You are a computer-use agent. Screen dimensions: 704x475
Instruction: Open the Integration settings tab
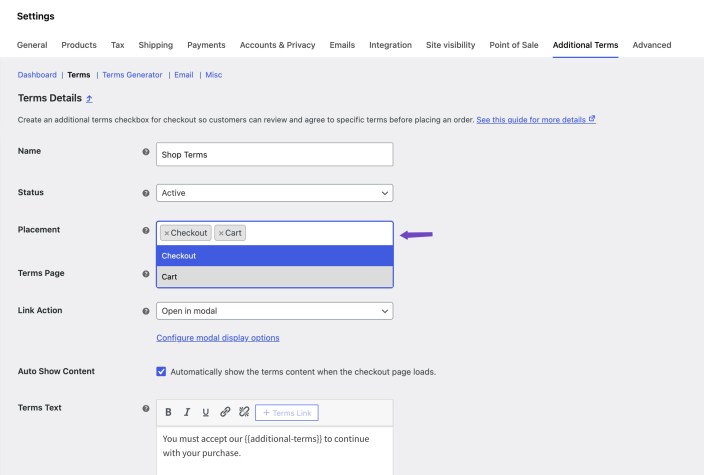[x=391, y=45]
